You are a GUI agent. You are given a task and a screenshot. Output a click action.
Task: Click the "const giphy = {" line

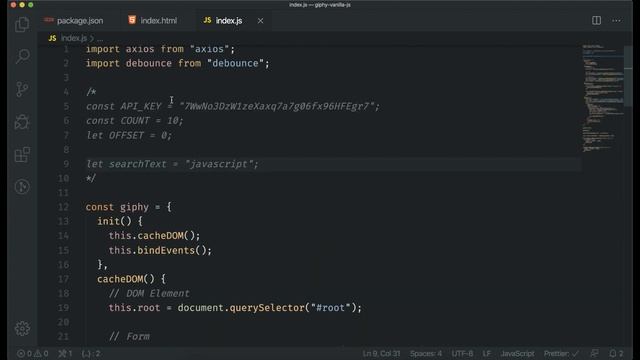click(129, 207)
